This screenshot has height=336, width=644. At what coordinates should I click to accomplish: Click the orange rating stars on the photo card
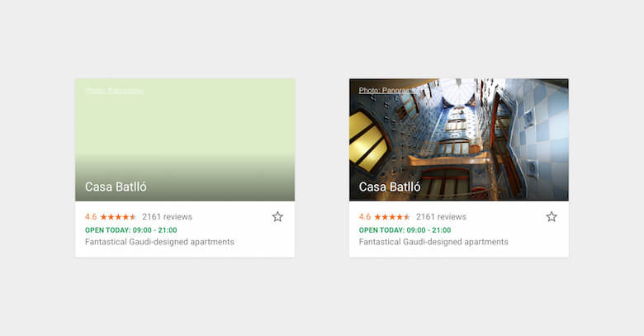click(x=392, y=216)
